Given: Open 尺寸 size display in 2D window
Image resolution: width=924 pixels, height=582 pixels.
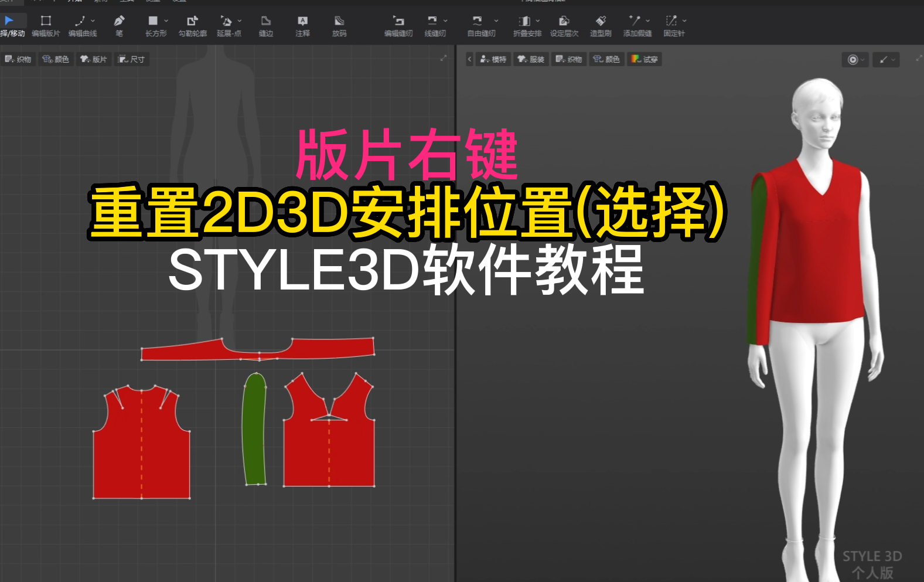Looking at the screenshot, I should pos(132,59).
